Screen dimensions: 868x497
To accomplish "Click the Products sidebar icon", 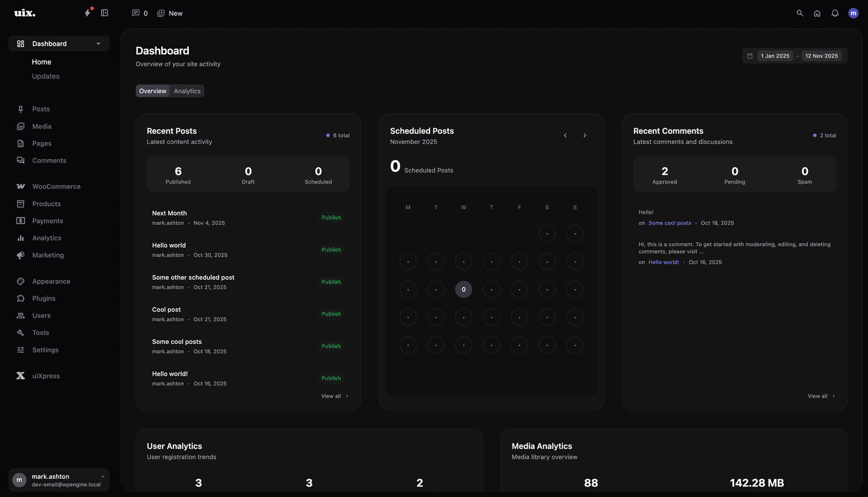I will (20, 204).
